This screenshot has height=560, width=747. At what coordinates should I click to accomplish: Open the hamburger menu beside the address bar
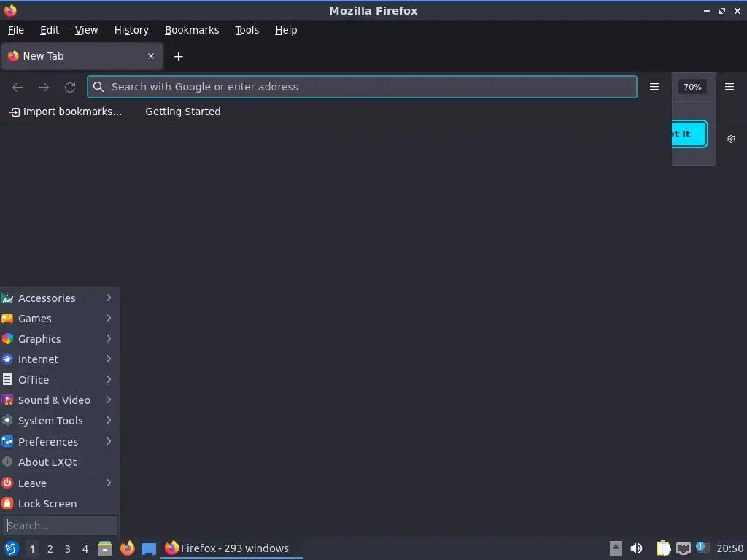654,87
